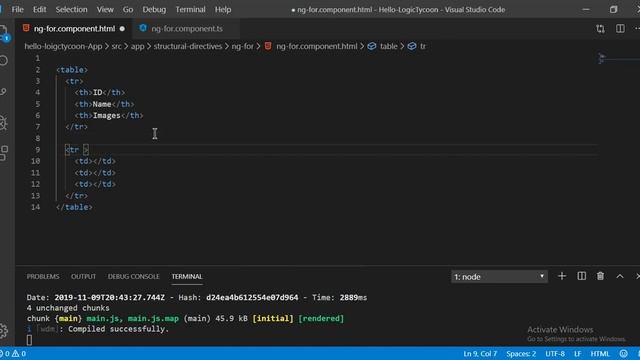Click the 'Name' header text on line 5
The width and height of the screenshot is (640, 360).
[x=102, y=104]
